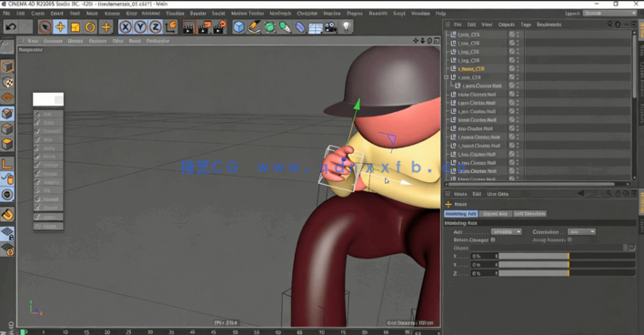Click the Undo arrow in the main toolbar
This screenshot has height=335, width=644.
11,27
